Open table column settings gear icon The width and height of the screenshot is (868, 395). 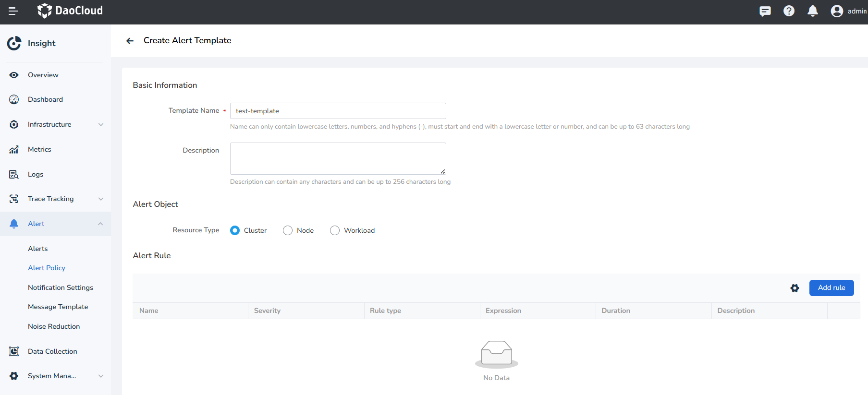(795, 288)
